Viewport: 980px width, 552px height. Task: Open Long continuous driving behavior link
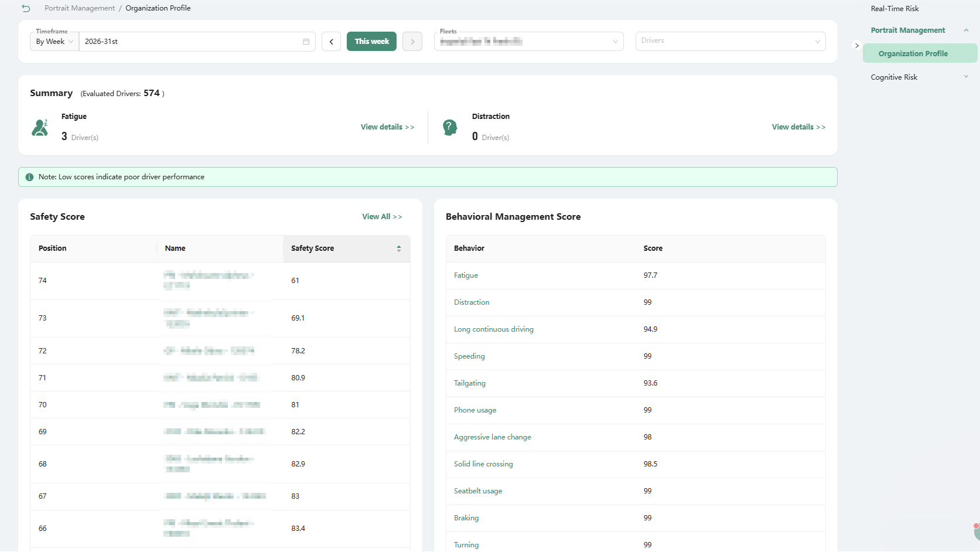point(494,329)
